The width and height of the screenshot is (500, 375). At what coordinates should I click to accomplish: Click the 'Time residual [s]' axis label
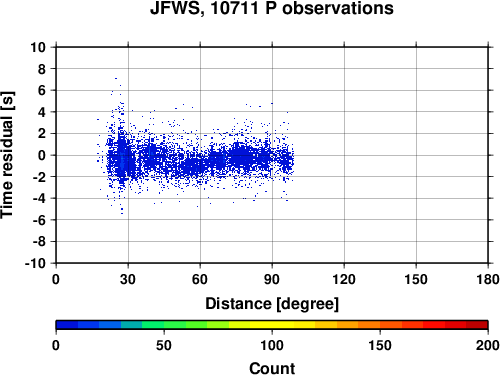point(7,155)
